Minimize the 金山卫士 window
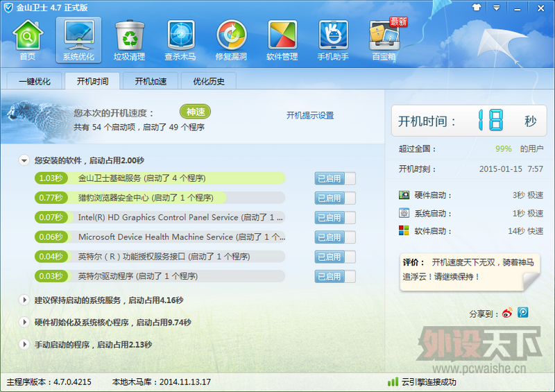Screen dimensions: 555x392 [517, 8]
